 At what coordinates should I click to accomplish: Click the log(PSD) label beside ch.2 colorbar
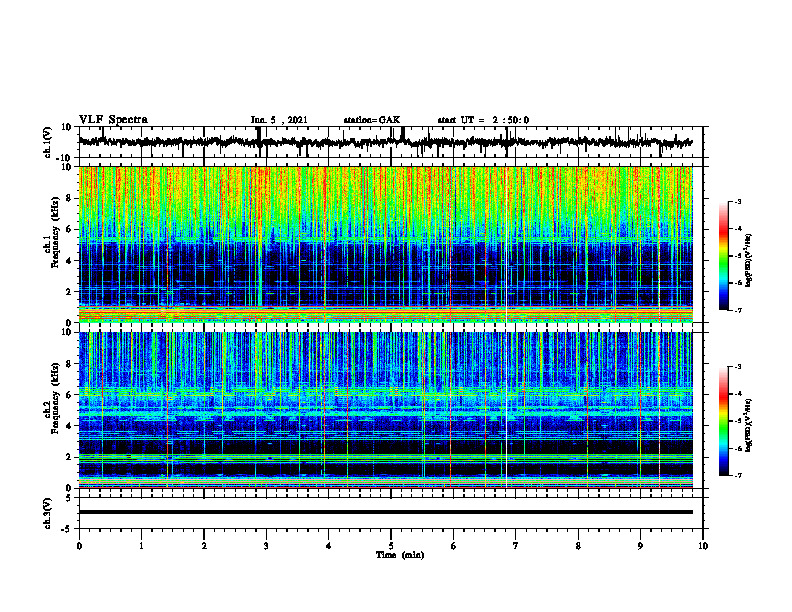pos(749,425)
